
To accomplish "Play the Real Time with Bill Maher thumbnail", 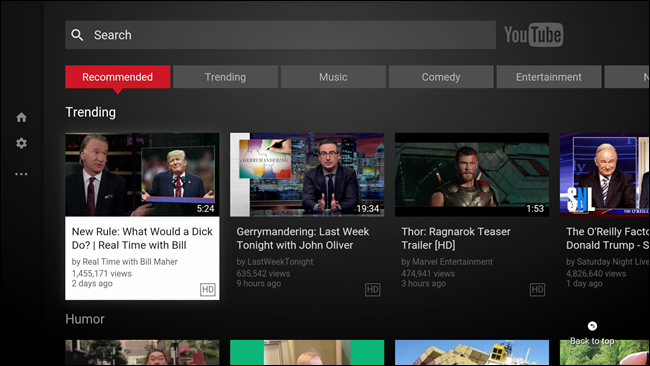I will pos(142,175).
